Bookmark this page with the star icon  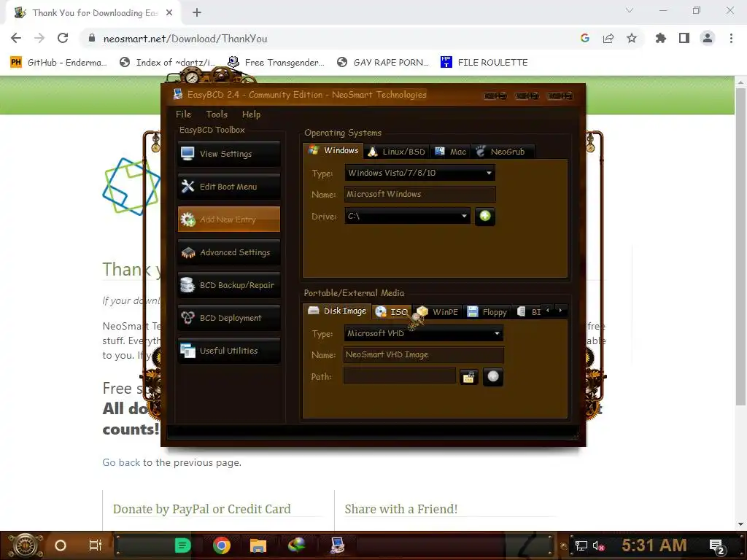click(632, 38)
